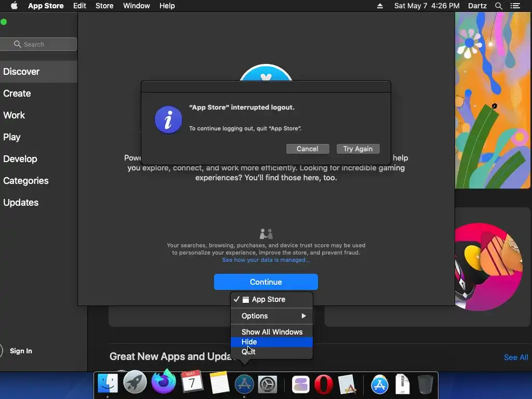
Task: Click the blue Continue button
Action: point(265,282)
